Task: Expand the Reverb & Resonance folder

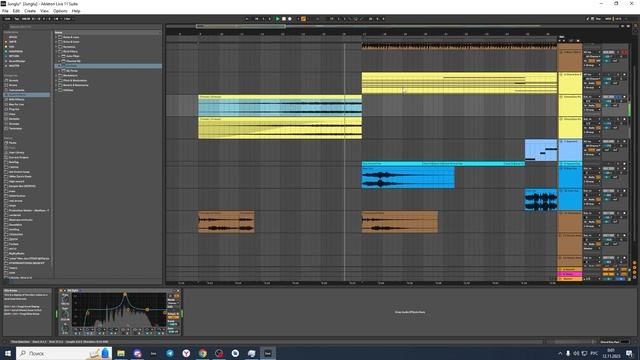Action: click(56, 85)
